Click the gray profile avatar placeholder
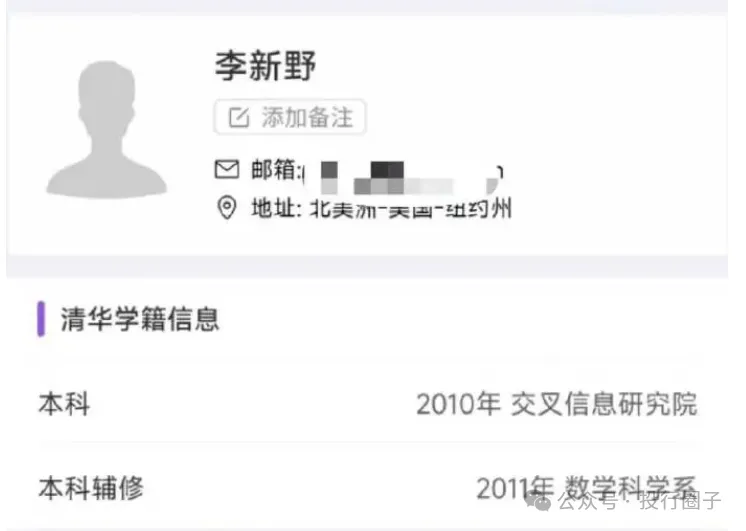Image resolution: width=746 pixels, height=531 pixels. [x=107, y=129]
